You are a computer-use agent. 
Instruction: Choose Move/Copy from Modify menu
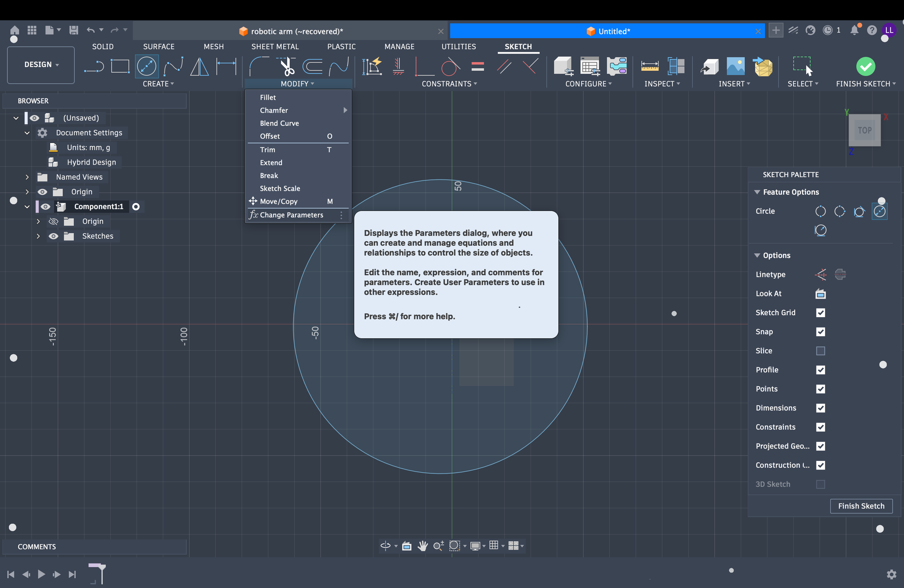298,201
